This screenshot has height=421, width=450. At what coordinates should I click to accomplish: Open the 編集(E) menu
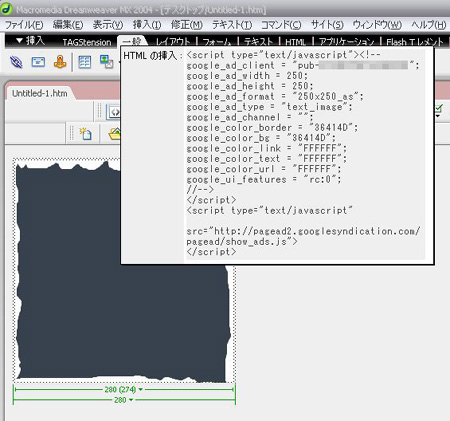tap(68, 25)
